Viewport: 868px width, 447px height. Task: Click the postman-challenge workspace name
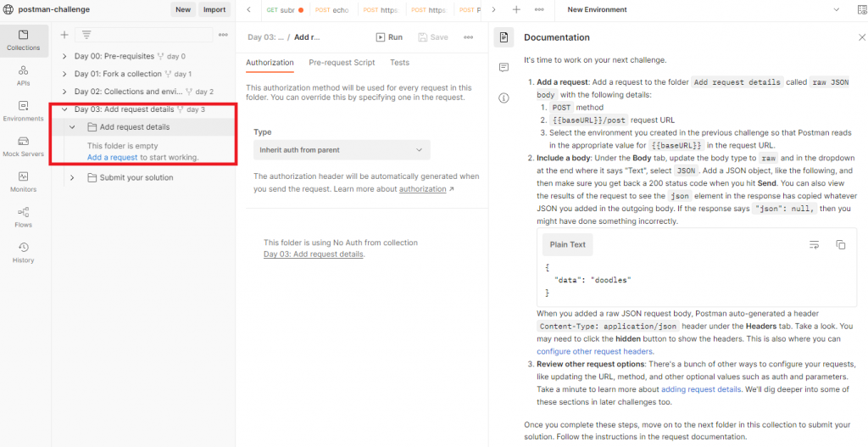[x=53, y=9]
